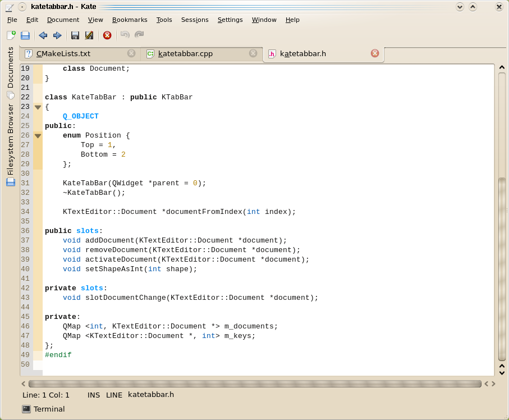
Task: Click the '#endif' directive on line 49
Action: click(58, 355)
